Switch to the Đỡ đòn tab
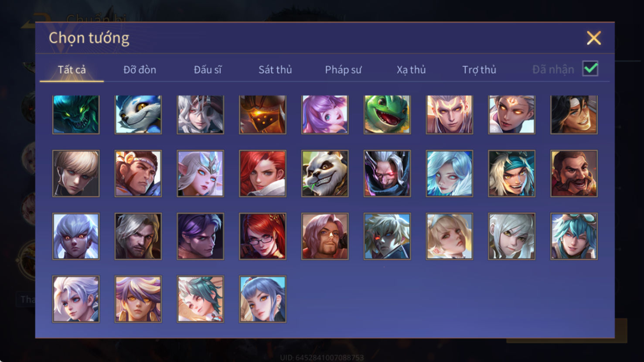Image resolution: width=644 pixels, height=362 pixels. [140, 70]
